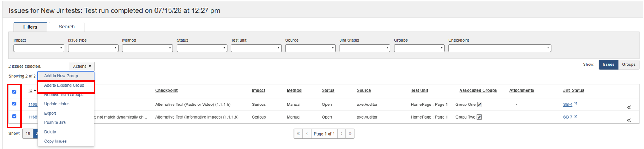The height and width of the screenshot is (149, 644).
Task: Choose Add to New Group
Action: click(66, 76)
